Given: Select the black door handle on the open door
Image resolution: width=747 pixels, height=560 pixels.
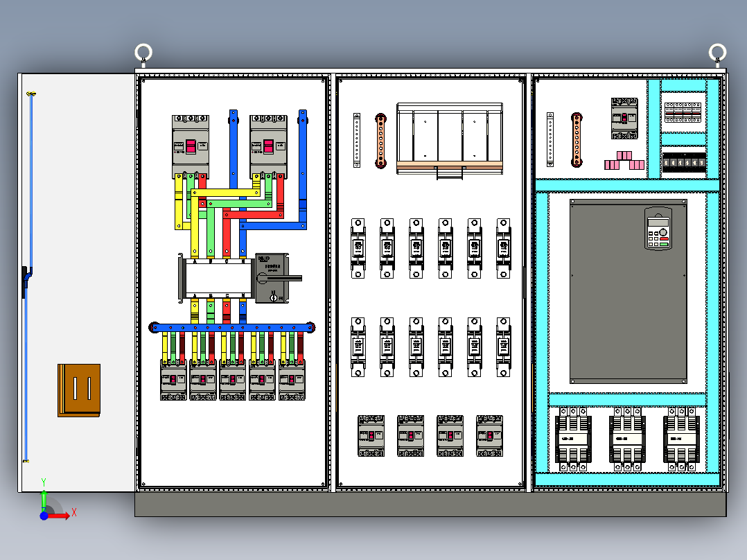Looking at the screenshot, I should [25, 281].
